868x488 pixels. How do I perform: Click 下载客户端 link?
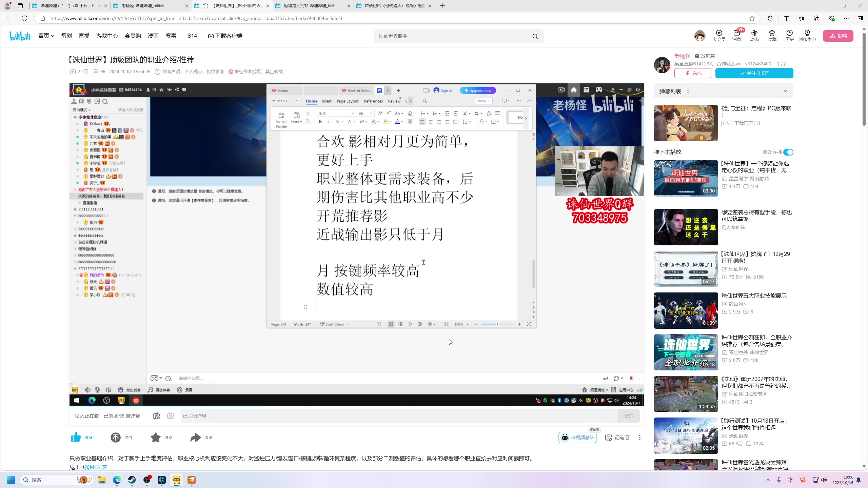[225, 36]
